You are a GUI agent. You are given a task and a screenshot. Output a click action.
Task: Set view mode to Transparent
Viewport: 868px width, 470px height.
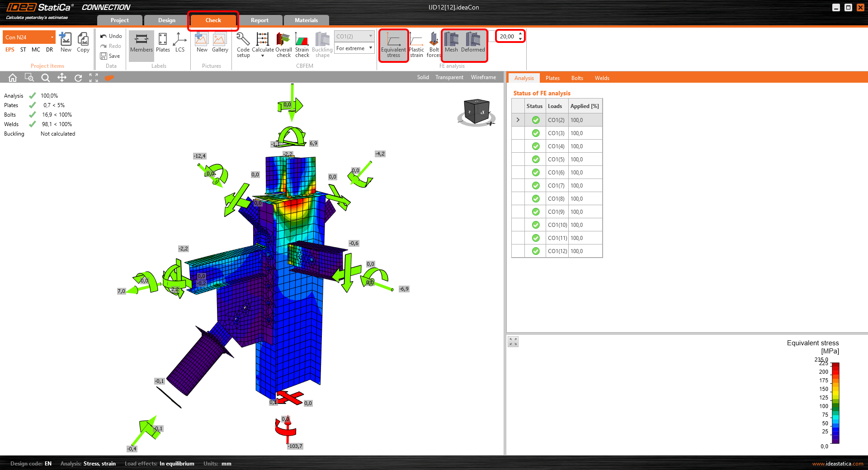pyautogui.click(x=449, y=77)
